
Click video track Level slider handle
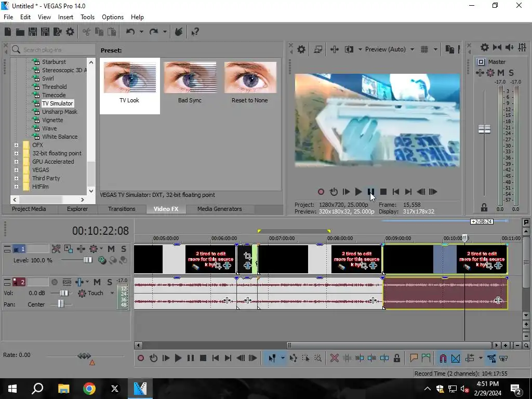(x=87, y=260)
